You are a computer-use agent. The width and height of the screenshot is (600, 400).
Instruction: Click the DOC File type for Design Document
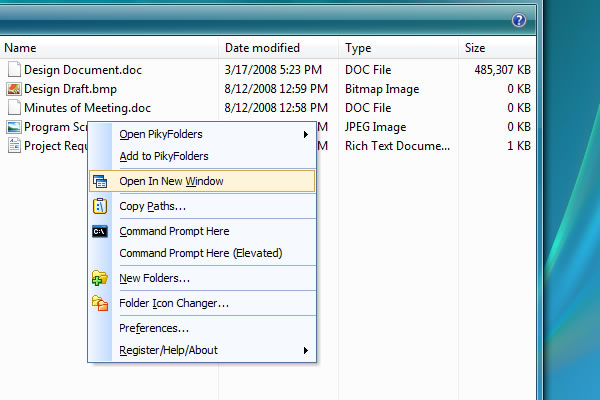pos(368,70)
